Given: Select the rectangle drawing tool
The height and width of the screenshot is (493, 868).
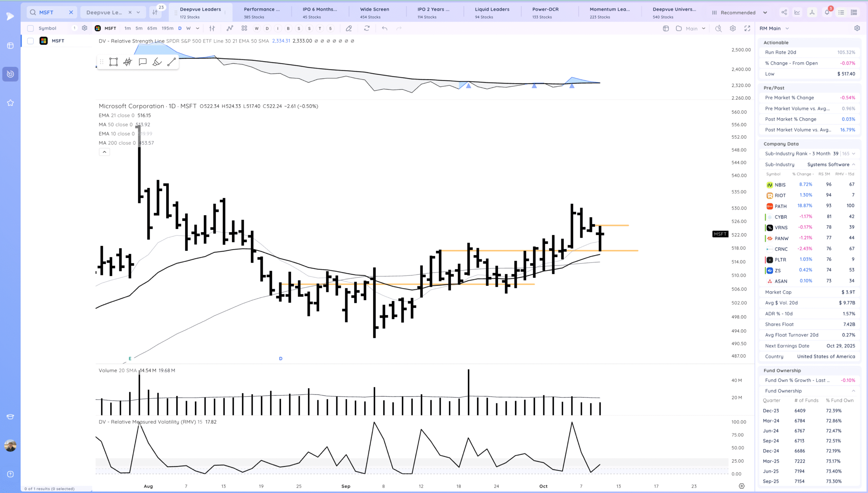Looking at the screenshot, I should [x=113, y=62].
